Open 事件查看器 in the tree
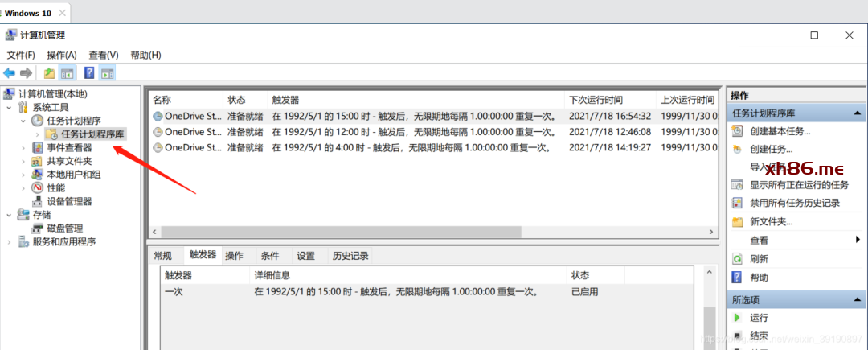 (70, 148)
